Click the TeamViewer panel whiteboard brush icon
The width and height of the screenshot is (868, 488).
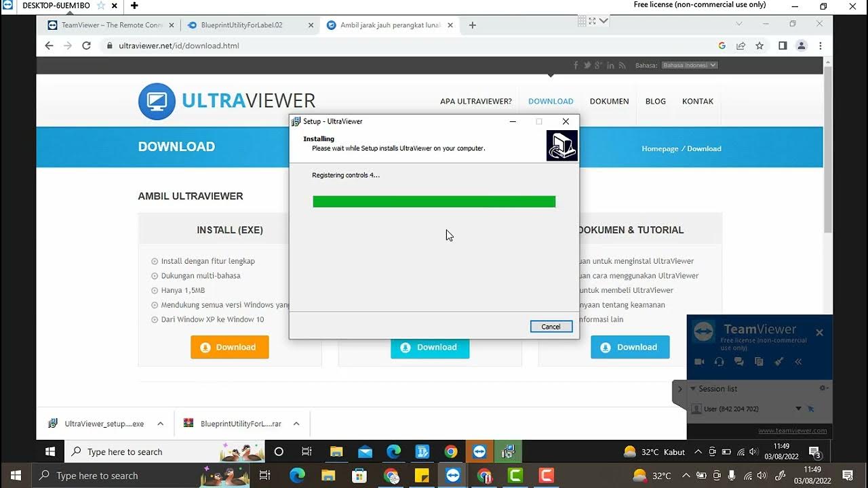pyautogui.click(x=778, y=362)
